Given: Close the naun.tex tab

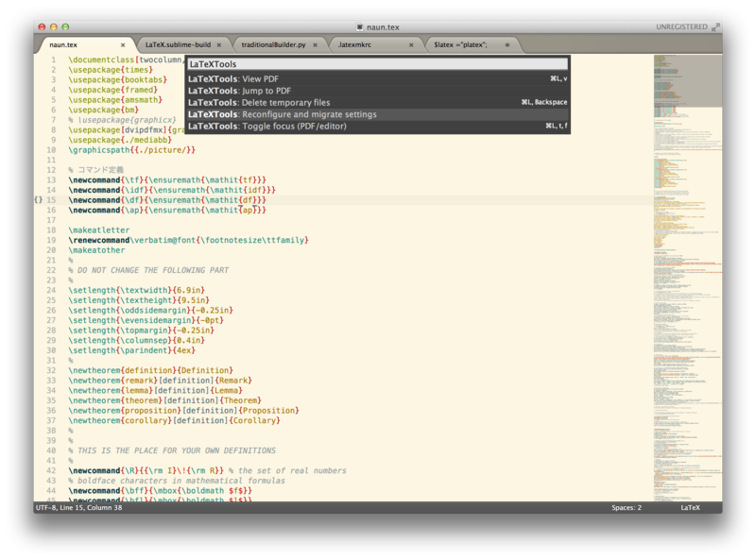Looking at the screenshot, I should coord(123,44).
